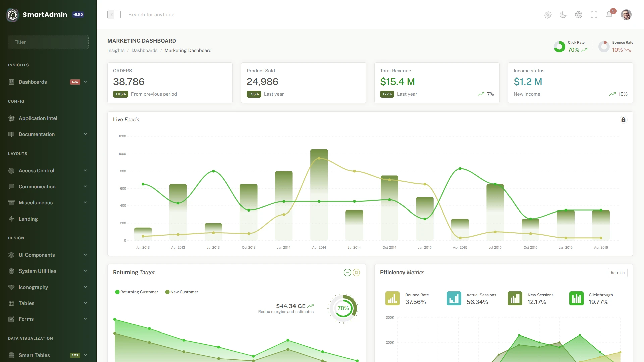Open the Iconography sidebar menu item
644x362 pixels.
pos(48,287)
